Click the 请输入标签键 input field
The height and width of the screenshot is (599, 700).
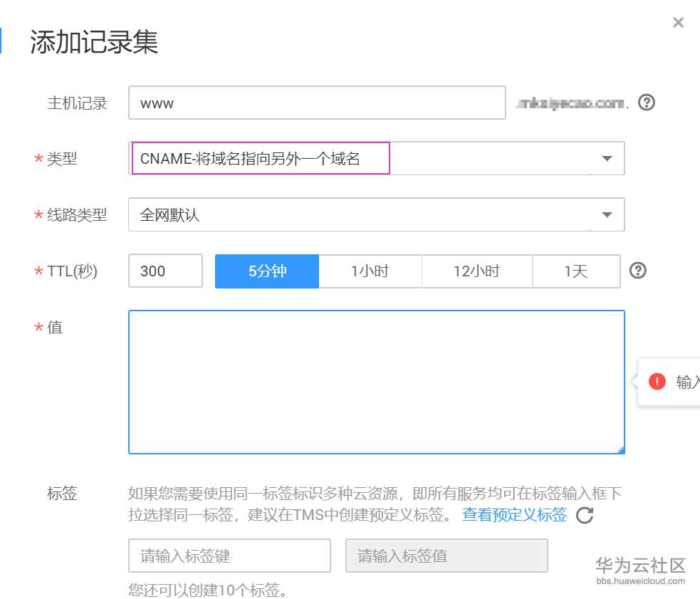[x=229, y=556]
